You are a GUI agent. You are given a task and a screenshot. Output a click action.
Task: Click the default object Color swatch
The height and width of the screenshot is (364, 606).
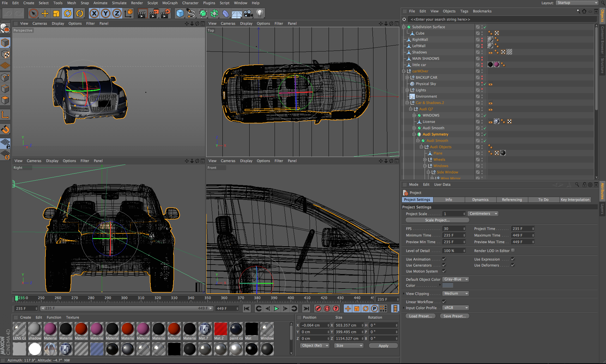tap(448, 285)
